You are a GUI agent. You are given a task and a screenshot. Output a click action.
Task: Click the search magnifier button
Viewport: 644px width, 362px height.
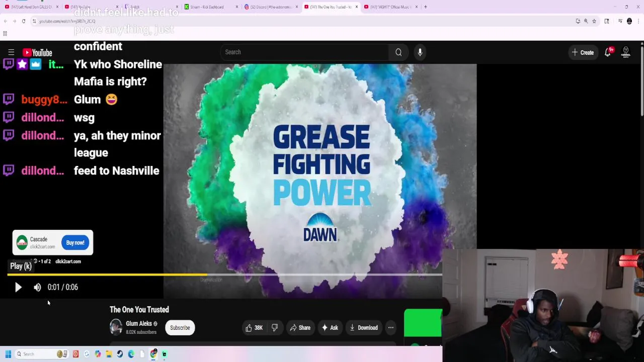(398, 52)
